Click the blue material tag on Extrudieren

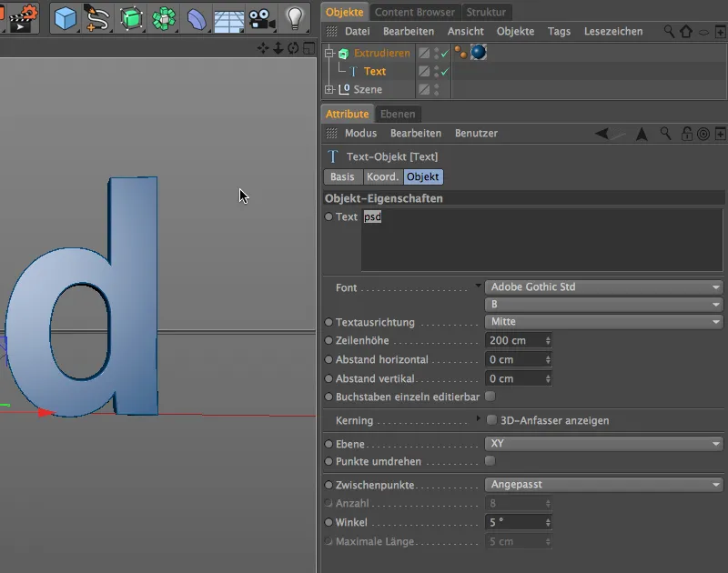click(479, 52)
